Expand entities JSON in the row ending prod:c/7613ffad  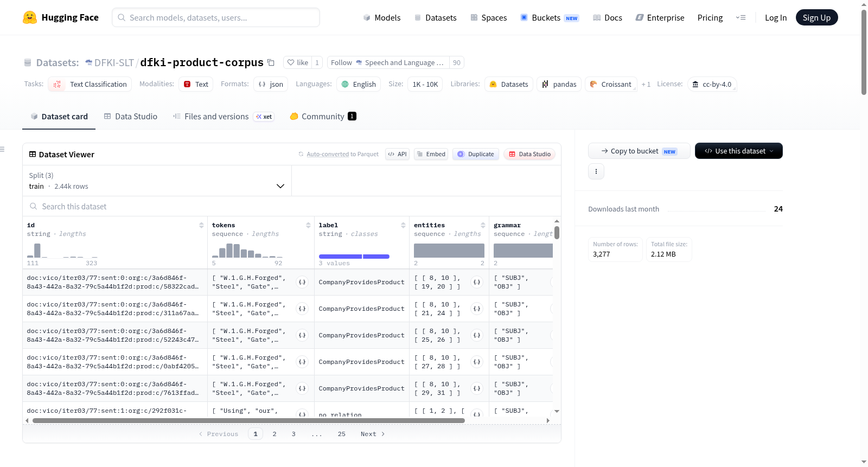point(477,388)
